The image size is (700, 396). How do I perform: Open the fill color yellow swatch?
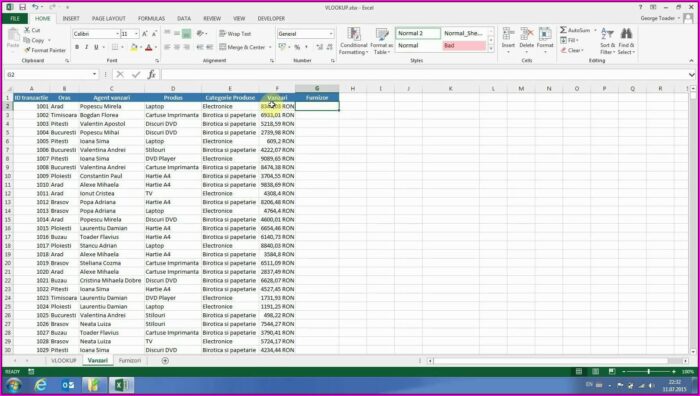[x=133, y=47]
